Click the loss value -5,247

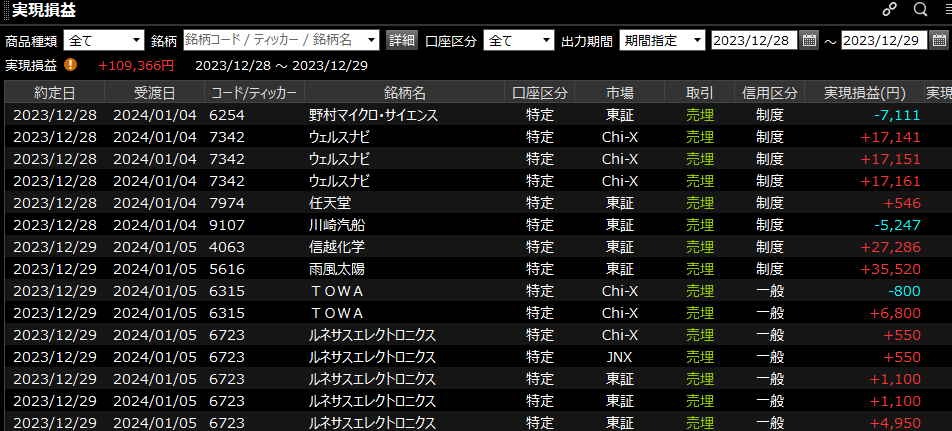[x=897, y=225]
